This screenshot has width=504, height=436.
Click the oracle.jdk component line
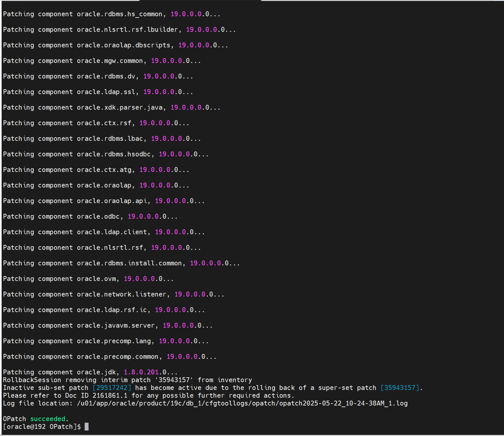pyautogui.click(x=90, y=372)
